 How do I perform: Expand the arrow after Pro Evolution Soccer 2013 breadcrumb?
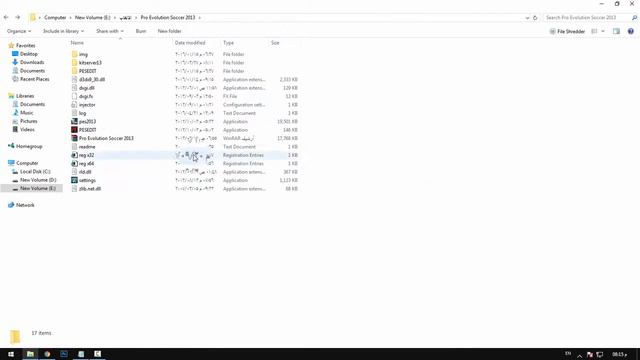click(x=200, y=18)
